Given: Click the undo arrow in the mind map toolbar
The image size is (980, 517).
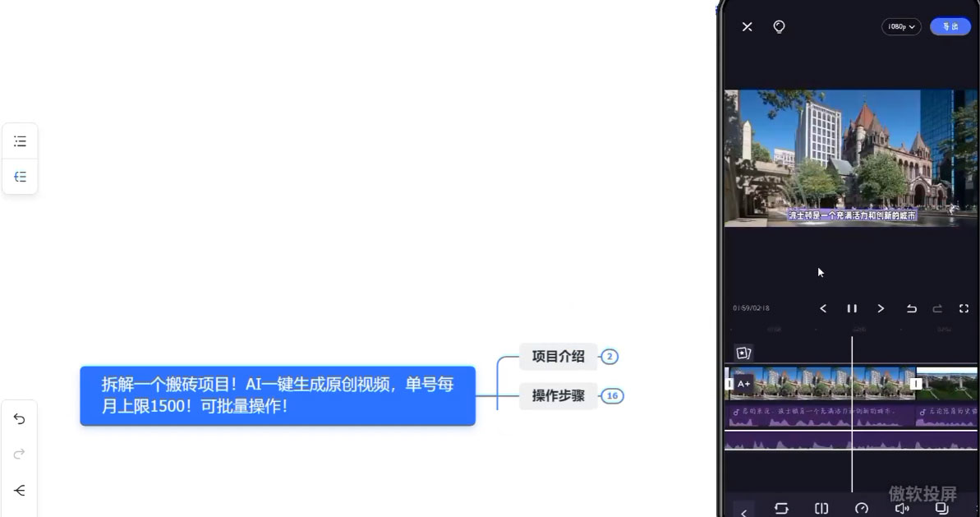Looking at the screenshot, I should click(20, 419).
